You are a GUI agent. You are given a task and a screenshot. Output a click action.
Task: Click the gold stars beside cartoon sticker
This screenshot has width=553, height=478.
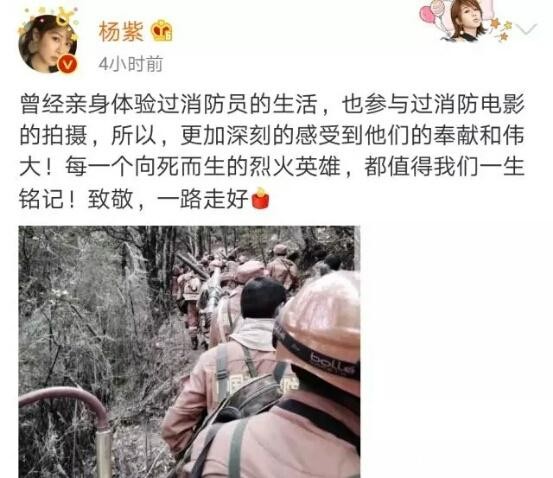502,29
